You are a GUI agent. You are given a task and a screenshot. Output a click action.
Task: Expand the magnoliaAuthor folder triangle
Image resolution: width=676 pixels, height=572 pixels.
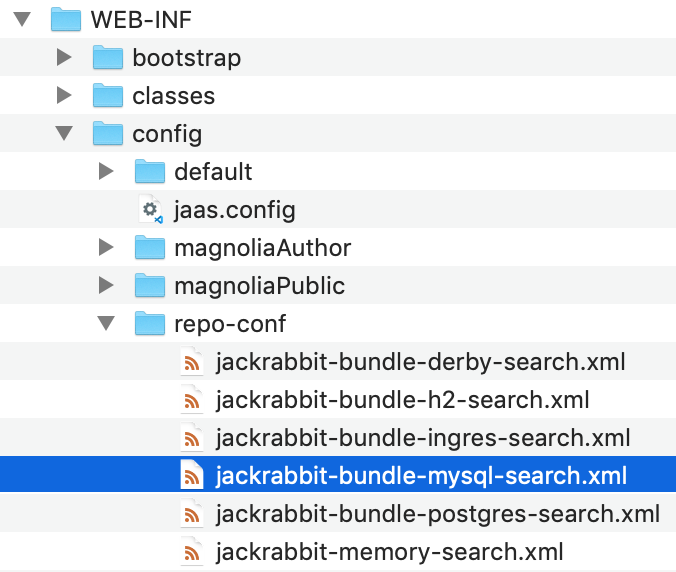[106, 247]
